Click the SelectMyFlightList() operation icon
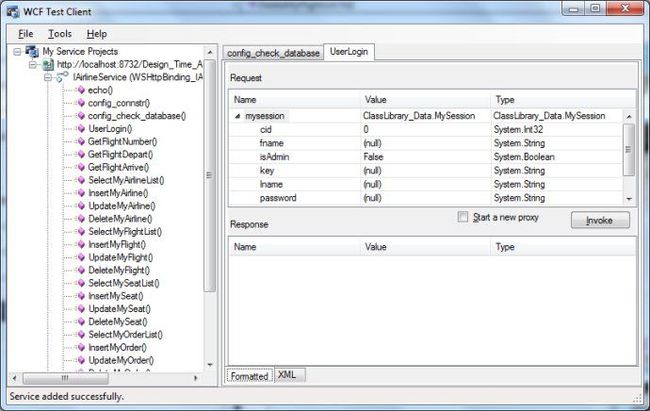The width and height of the screenshot is (650, 411). [81, 231]
